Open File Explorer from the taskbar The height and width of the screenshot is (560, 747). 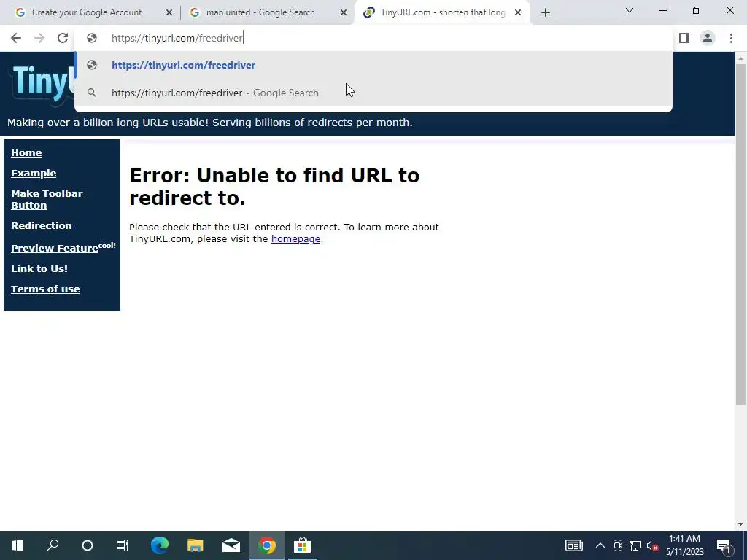196,545
